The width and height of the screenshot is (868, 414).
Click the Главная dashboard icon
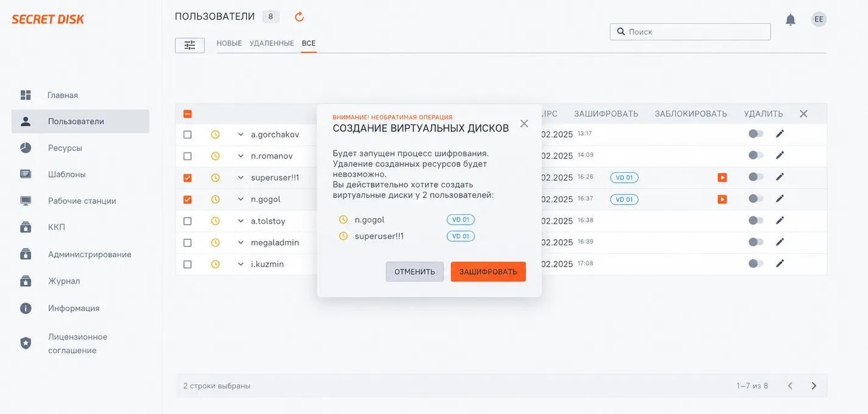click(x=26, y=95)
